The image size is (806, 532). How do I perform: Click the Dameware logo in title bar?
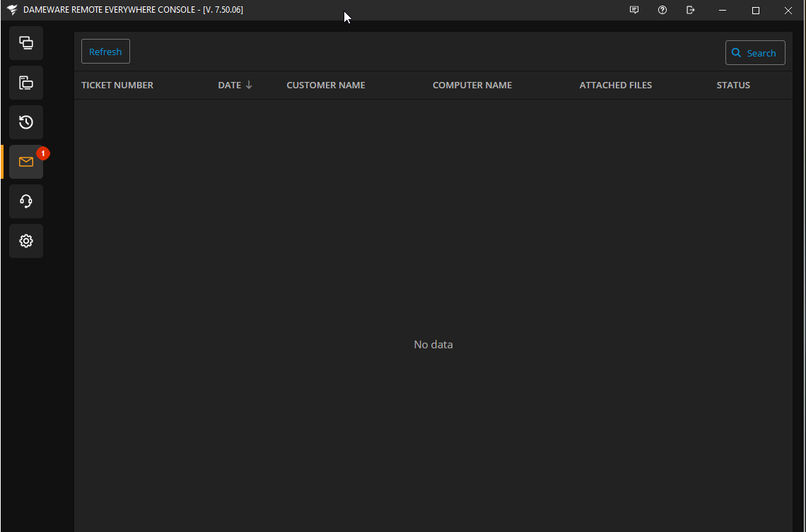coord(12,10)
